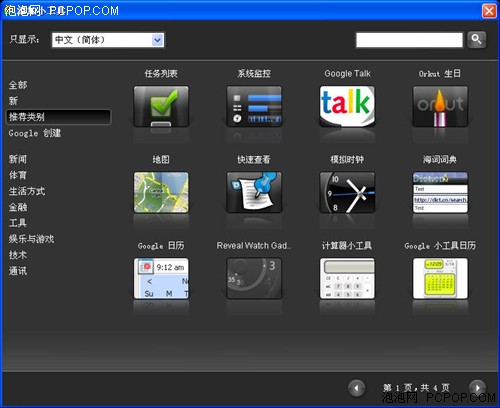Select the 推荐类别 category
This screenshot has width=500, height=408.
[x=58, y=117]
